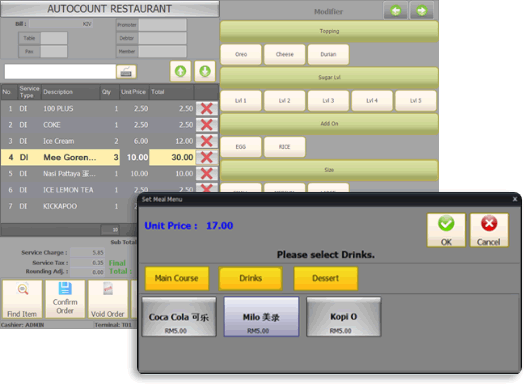Image resolution: width=527 pixels, height=387 pixels.
Task: Set sugar level to Lvl 1
Action: click(241, 101)
